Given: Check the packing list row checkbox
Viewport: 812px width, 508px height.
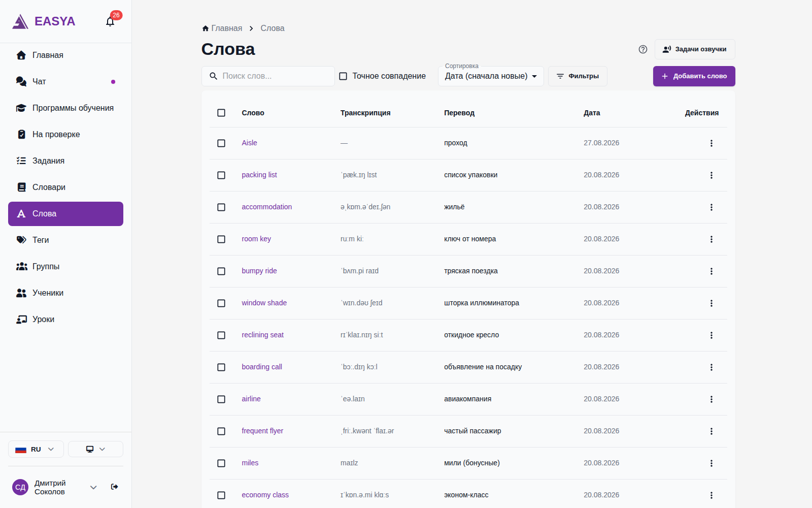Looking at the screenshot, I should (221, 175).
